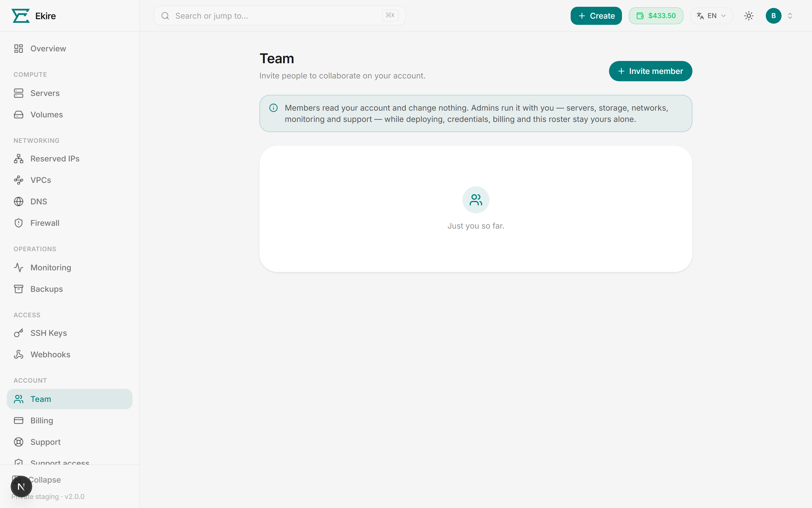Select the Team menu item
Viewport: 812px width, 508px height.
69,399
